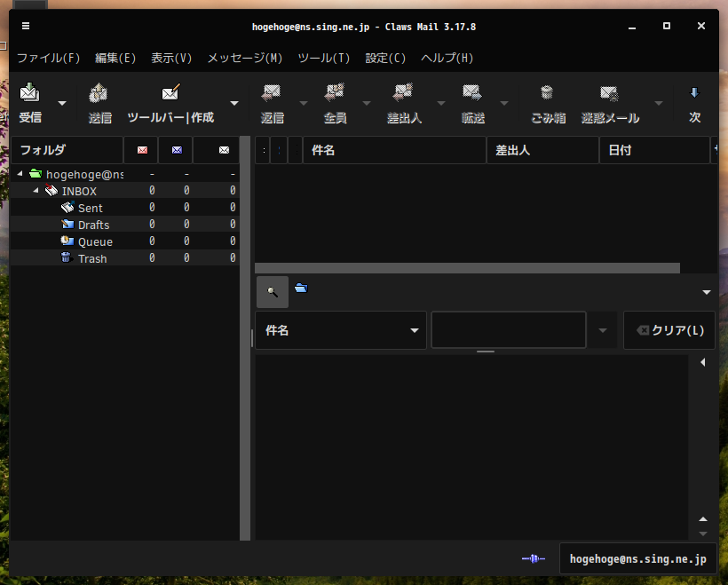This screenshot has height=585, width=728.
Task: Click the 全員 (reply all) toolbar icon
Action: [335, 92]
